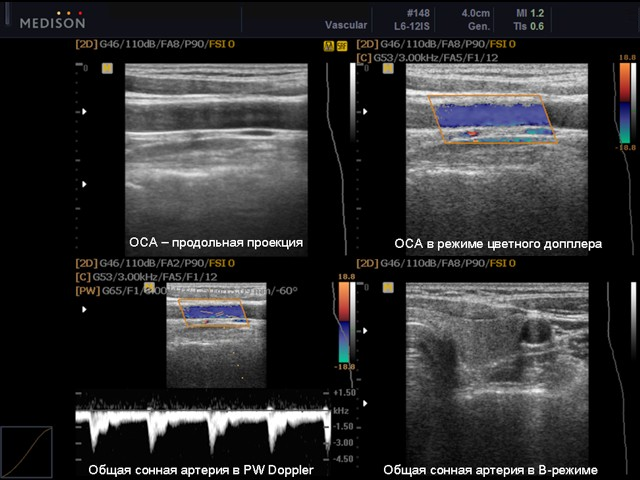Select the lower focus triangle of the B-mode transverse panel
The height and width of the screenshot is (480, 640).
click(x=365, y=403)
